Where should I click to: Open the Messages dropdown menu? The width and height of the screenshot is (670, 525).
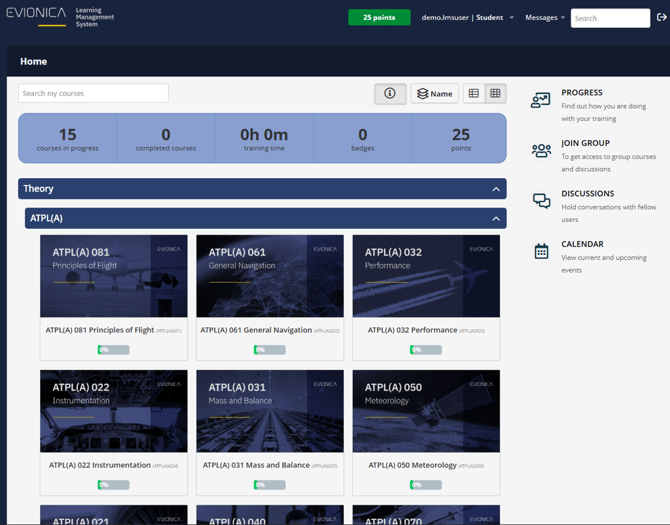pyautogui.click(x=545, y=18)
